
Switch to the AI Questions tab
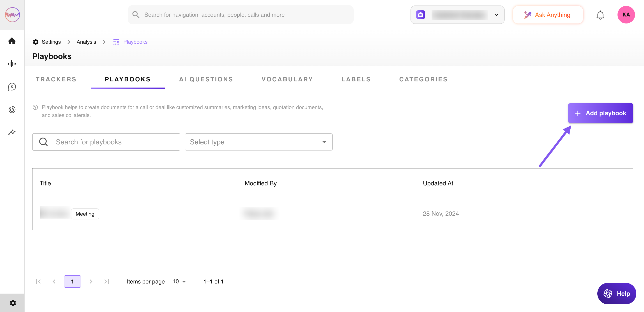206,79
